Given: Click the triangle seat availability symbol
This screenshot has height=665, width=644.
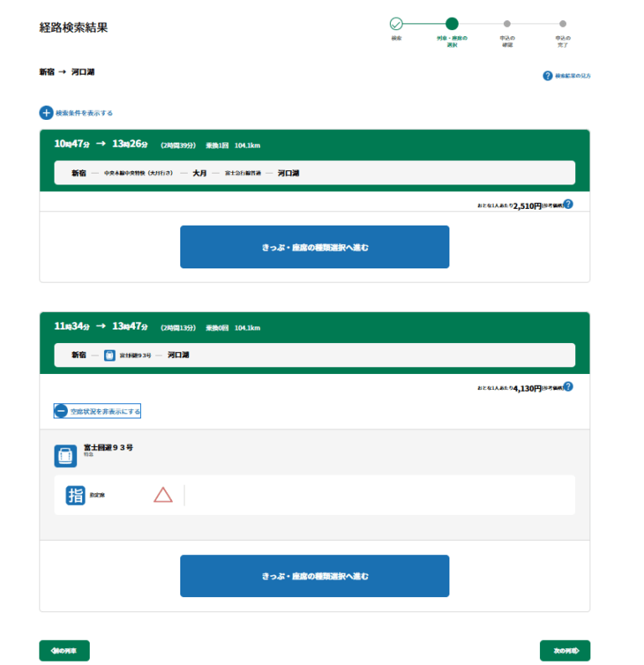Looking at the screenshot, I should click(163, 495).
